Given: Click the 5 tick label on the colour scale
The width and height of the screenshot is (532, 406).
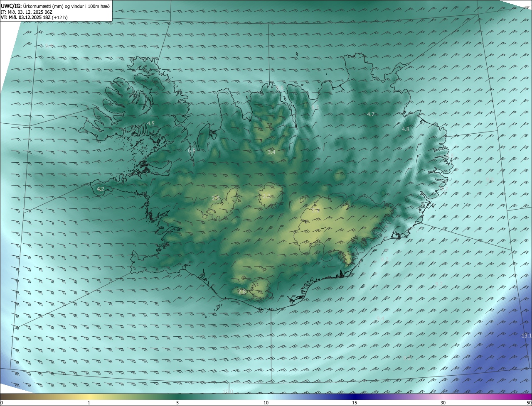Looking at the screenshot, I should click(177, 403).
